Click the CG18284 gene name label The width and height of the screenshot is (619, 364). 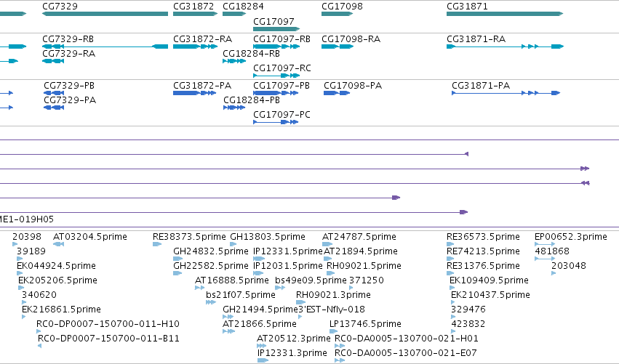pos(243,7)
